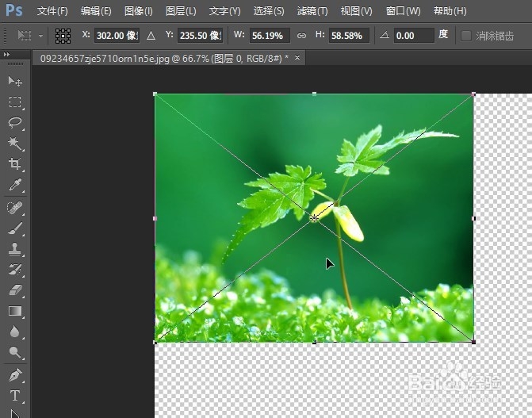
Task: Open the 文件(F) menu
Action: pos(52,11)
